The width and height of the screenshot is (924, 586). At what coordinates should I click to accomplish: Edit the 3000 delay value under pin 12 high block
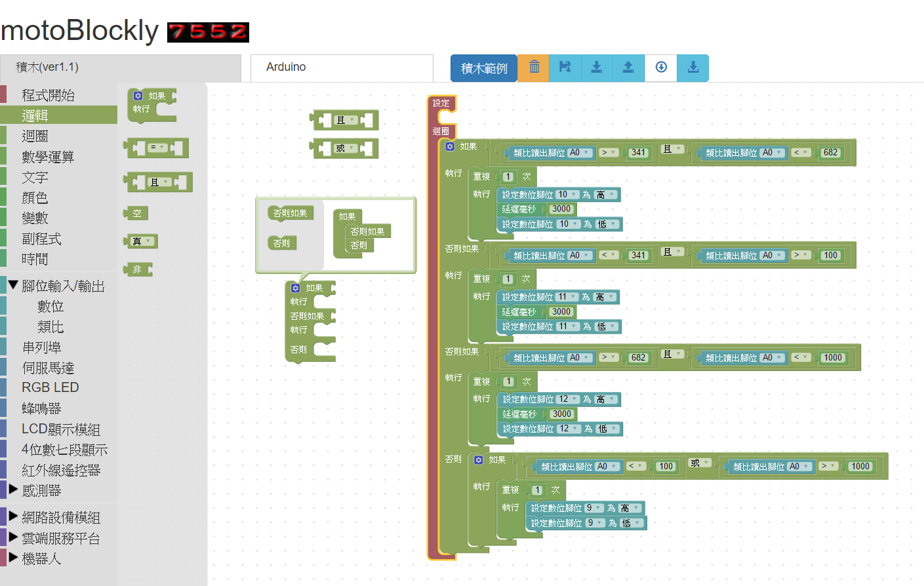coord(562,414)
